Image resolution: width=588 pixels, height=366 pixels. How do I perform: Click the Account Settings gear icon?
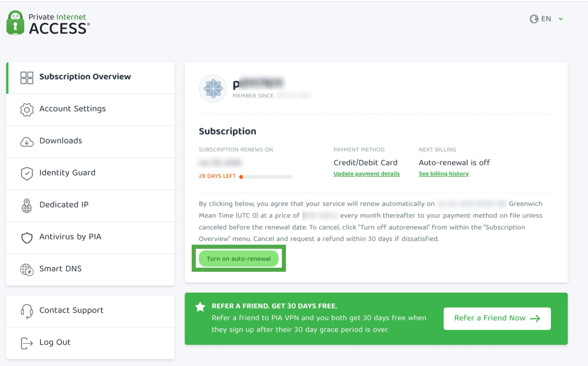click(x=27, y=110)
